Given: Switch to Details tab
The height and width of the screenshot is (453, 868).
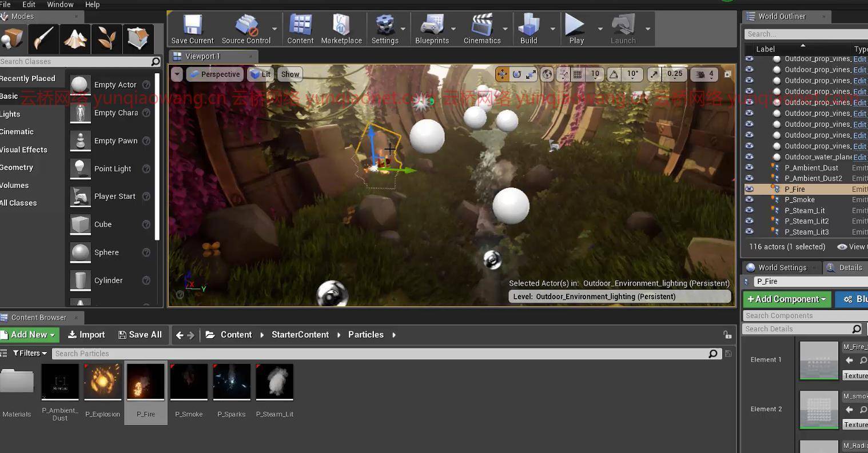Looking at the screenshot, I should coord(845,267).
